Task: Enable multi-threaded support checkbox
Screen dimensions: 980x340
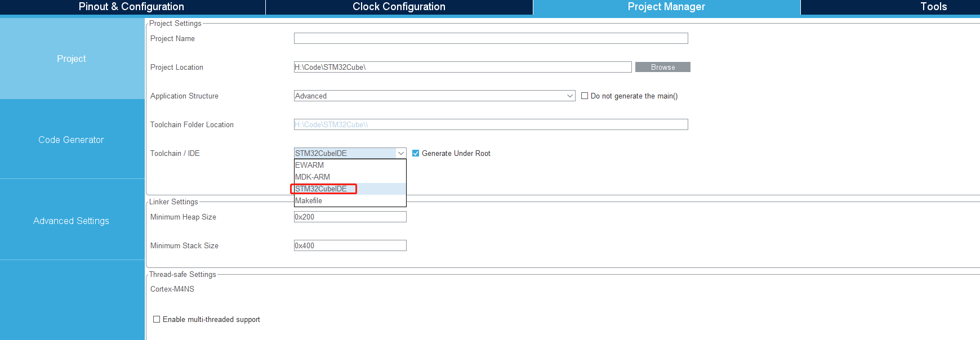Action: tap(157, 319)
